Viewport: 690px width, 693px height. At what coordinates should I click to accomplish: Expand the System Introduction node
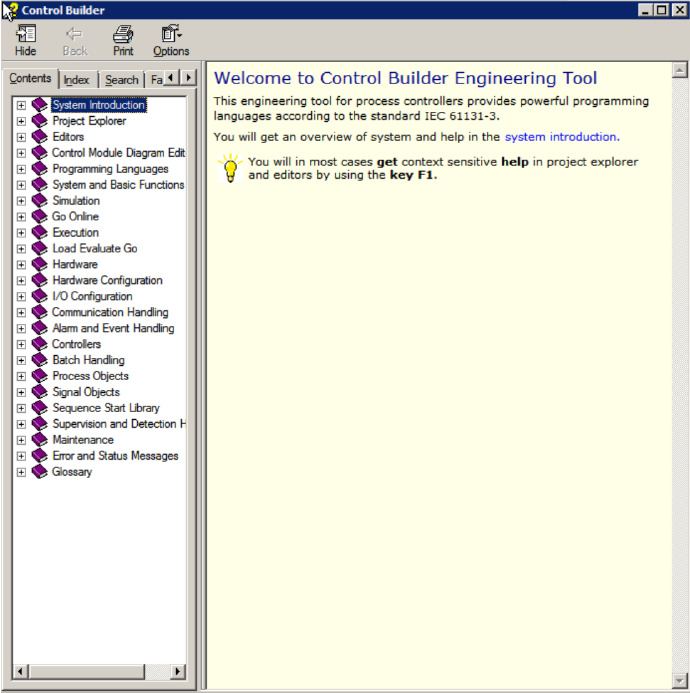[21, 105]
